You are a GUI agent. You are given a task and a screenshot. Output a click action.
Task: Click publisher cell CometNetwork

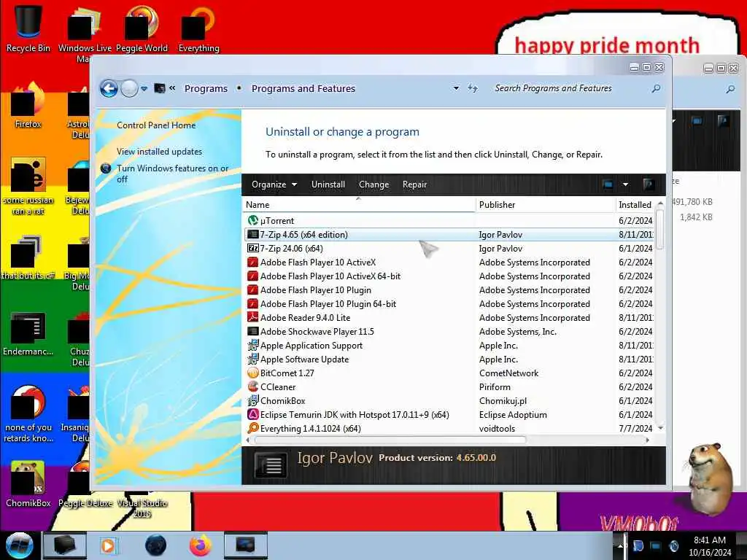pyautogui.click(x=508, y=373)
